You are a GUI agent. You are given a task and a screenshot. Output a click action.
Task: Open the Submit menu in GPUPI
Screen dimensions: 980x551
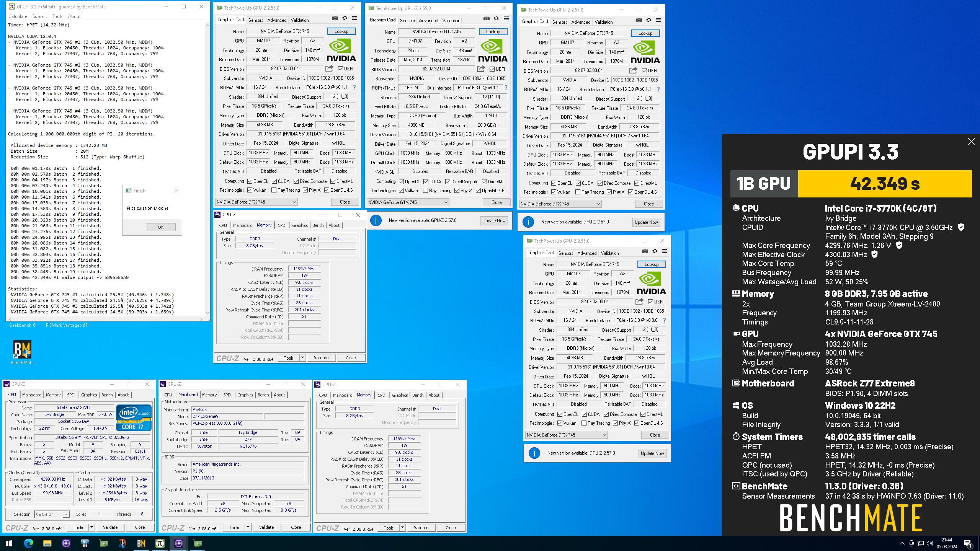click(40, 16)
